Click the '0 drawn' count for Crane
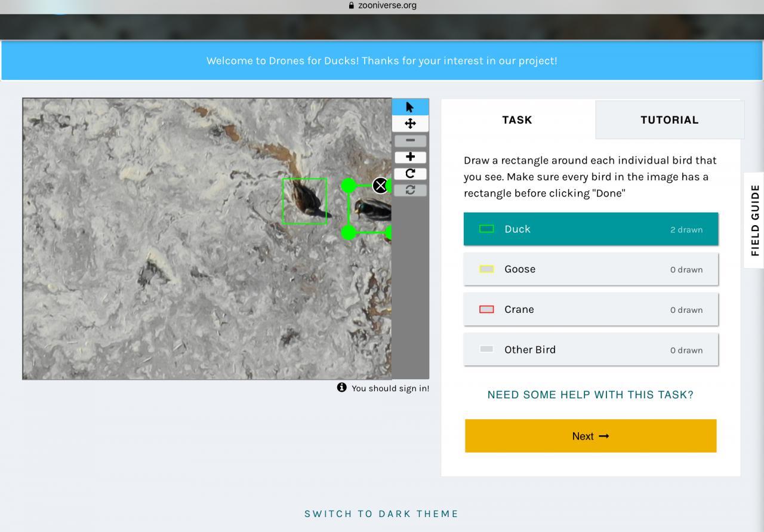This screenshot has width=764, height=532. [686, 310]
